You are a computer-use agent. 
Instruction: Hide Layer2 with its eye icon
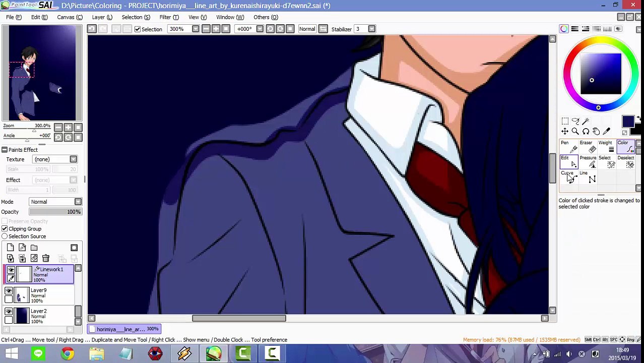point(9,312)
